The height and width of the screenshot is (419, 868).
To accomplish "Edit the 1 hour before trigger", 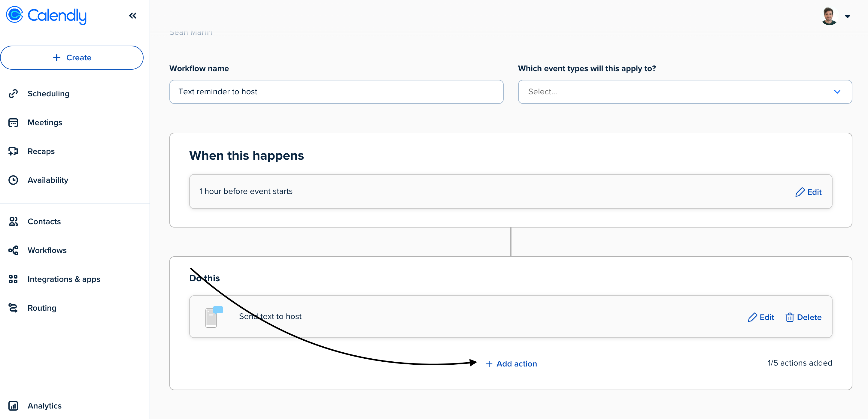I will (x=808, y=192).
